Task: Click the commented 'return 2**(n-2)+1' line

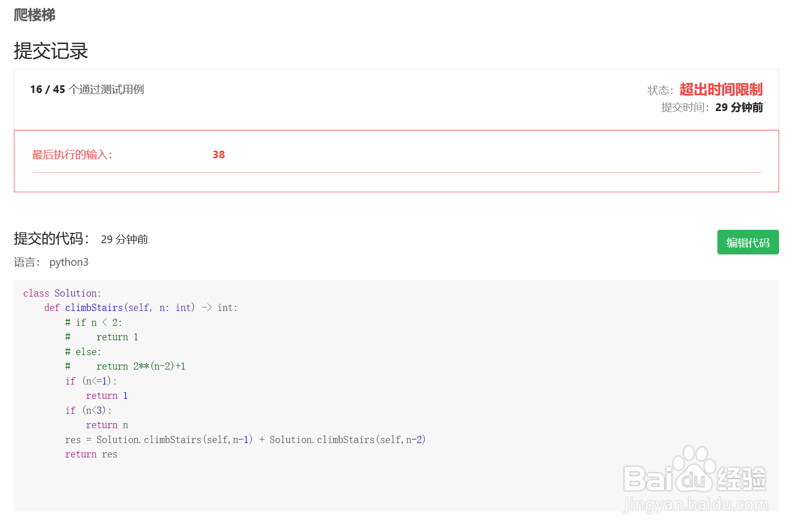Action: pos(140,366)
